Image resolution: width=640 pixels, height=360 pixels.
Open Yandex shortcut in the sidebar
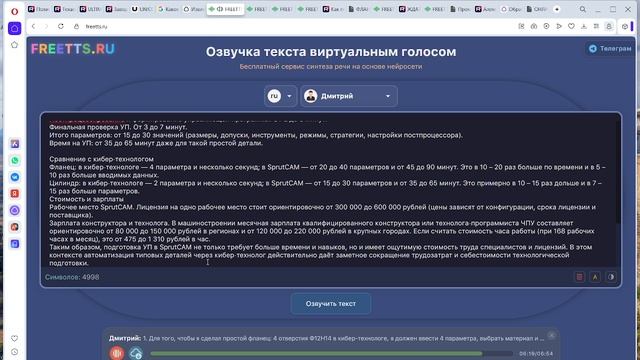(15, 193)
